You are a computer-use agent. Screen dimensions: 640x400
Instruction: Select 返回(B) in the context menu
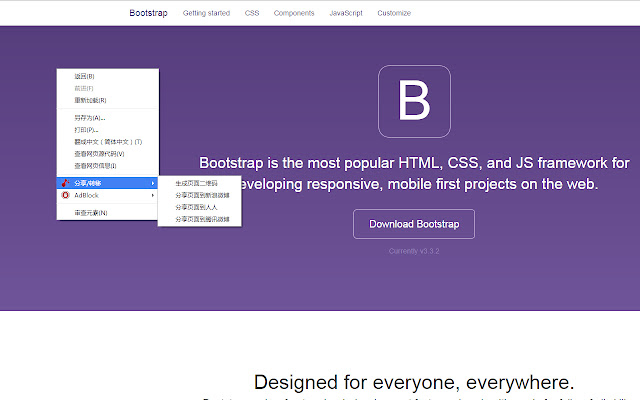tap(108, 76)
